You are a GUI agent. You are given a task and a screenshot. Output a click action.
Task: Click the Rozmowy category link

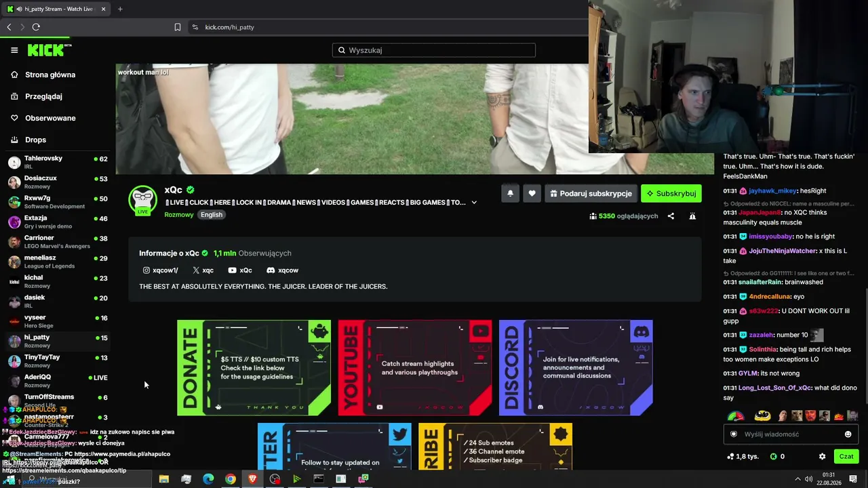[x=179, y=215]
